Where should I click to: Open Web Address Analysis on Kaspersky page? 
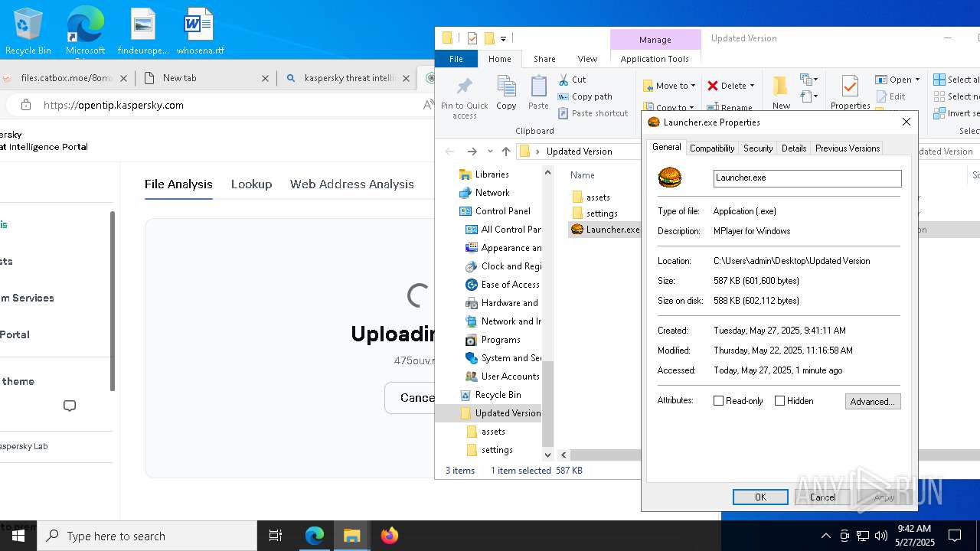point(351,184)
